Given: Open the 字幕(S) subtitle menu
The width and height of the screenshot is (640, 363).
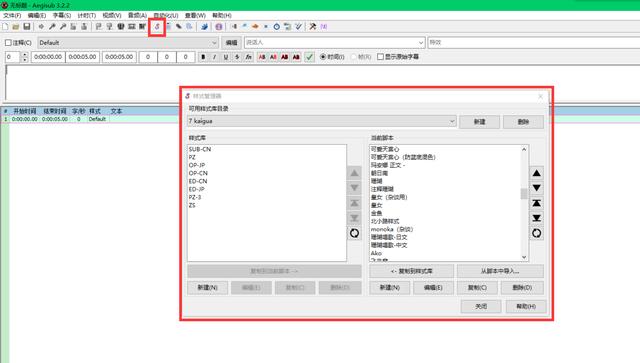Looking at the screenshot, I should 62,16.
